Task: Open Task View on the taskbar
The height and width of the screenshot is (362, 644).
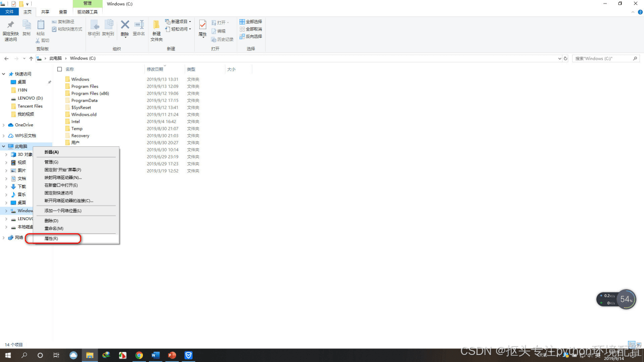Action: point(56,355)
